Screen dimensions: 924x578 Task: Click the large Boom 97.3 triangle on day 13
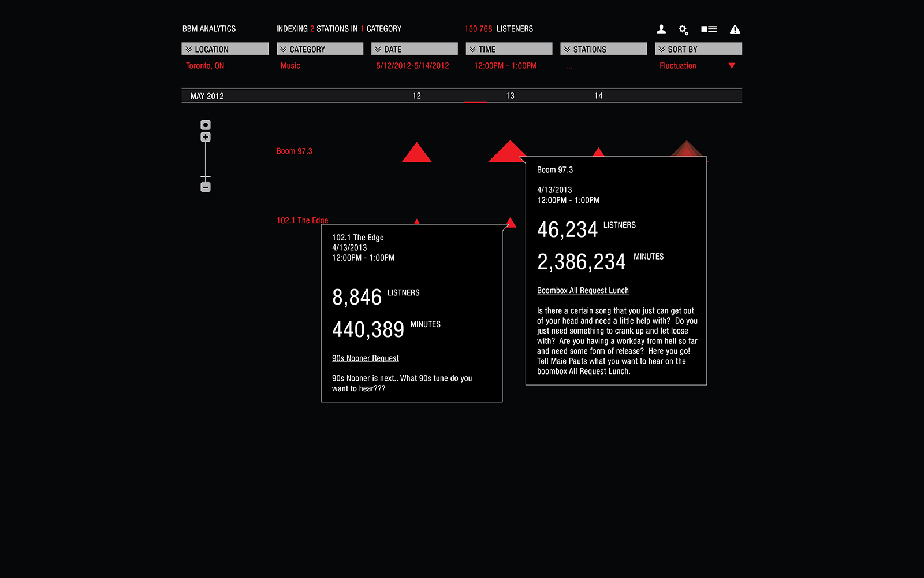(508, 153)
